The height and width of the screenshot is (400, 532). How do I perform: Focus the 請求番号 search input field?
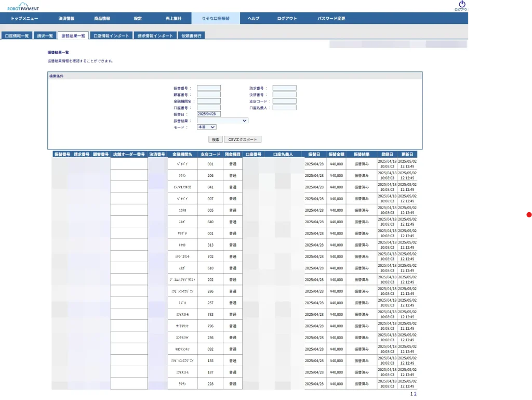(x=284, y=88)
